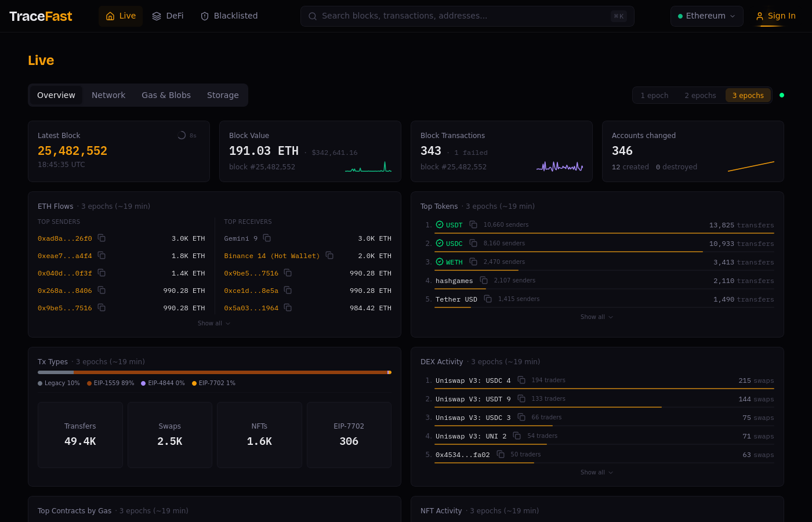This screenshot has width=812, height=522.
Task: Click the Block Transactions sparkline chart
Action: point(560,167)
